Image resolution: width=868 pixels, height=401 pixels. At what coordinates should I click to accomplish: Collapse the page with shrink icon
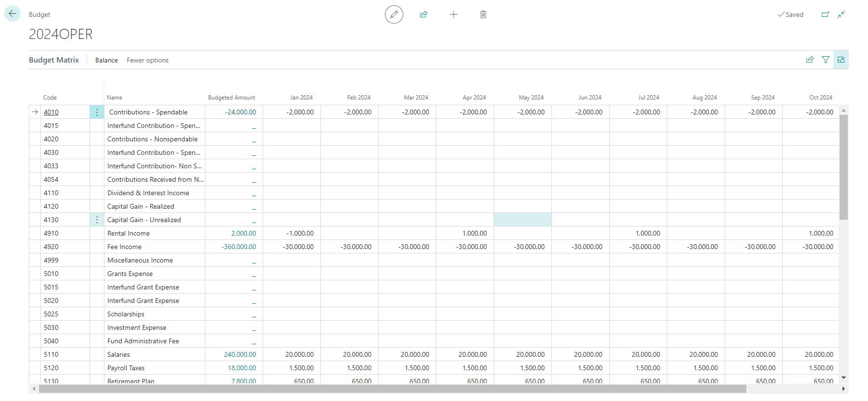[841, 14]
